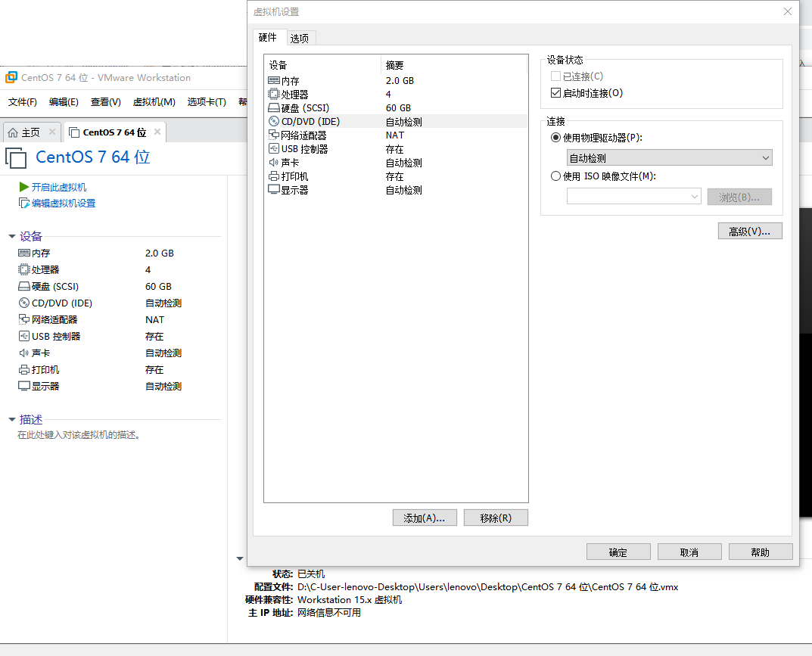Viewport: 812px width, 656px height.
Task: Click the large VM icon beside CentOS 7 title
Action: [x=16, y=158]
